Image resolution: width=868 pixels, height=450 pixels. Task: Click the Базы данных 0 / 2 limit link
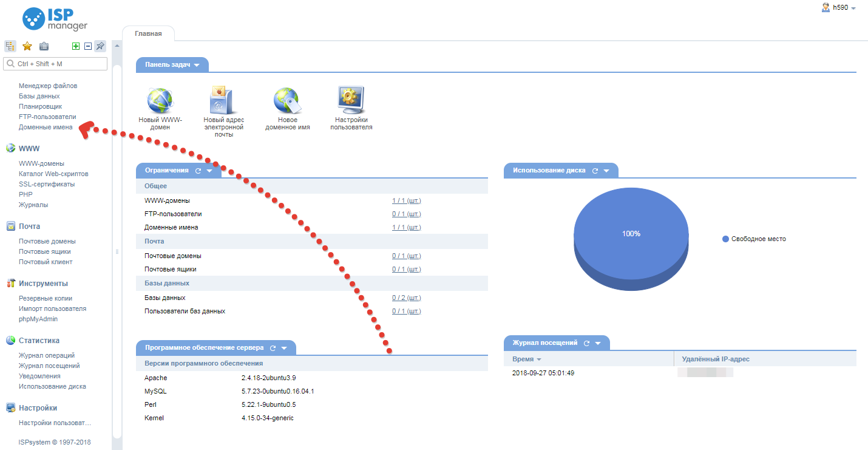(407, 298)
